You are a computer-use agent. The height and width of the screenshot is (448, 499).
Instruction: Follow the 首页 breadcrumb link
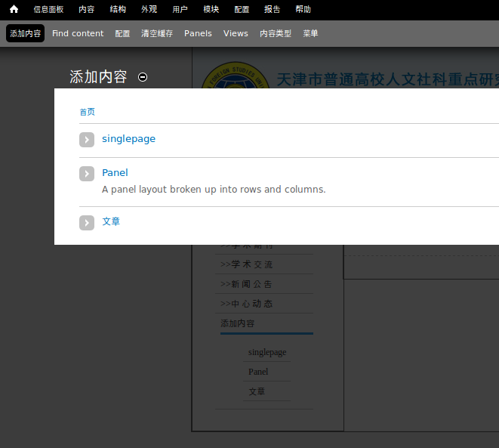pyautogui.click(x=88, y=112)
